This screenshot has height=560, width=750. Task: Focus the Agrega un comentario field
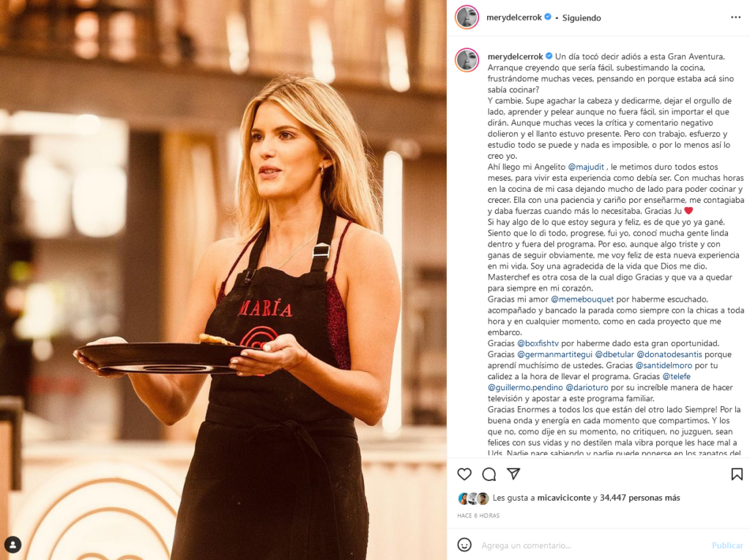pos(591,545)
